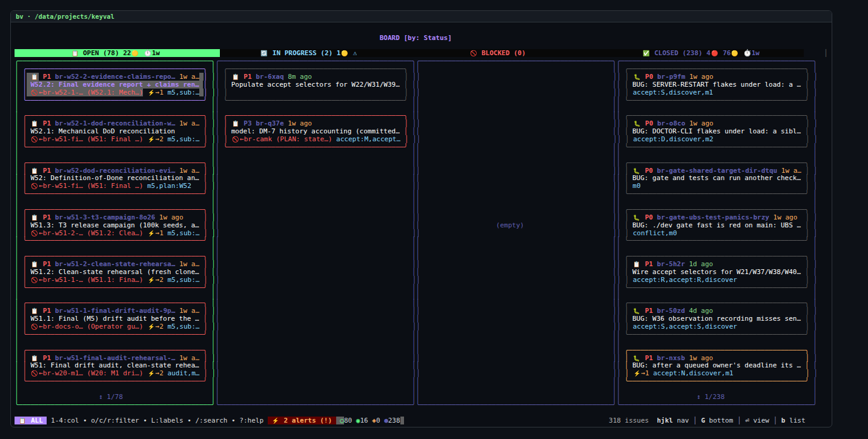Open the 2 alerts (!) indicator
The height and width of the screenshot is (439, 868).
click(x=302, y=421)
